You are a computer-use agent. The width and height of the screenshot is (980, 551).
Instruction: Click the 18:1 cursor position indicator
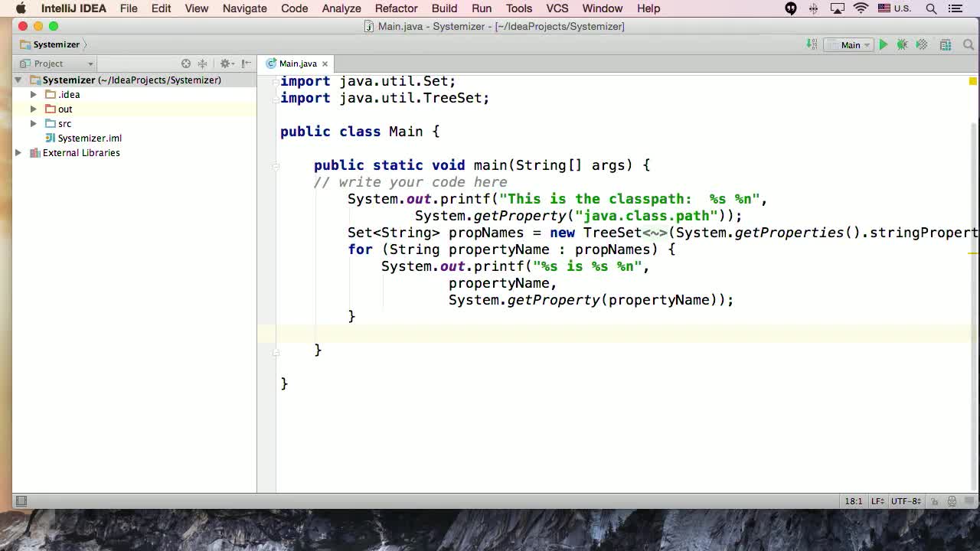[x=854, y=501]
